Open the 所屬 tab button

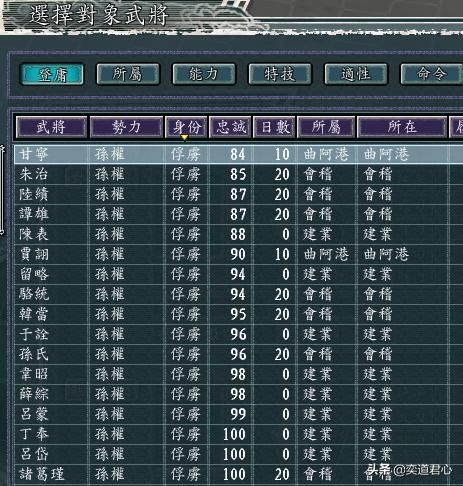[x=128, y=74]
